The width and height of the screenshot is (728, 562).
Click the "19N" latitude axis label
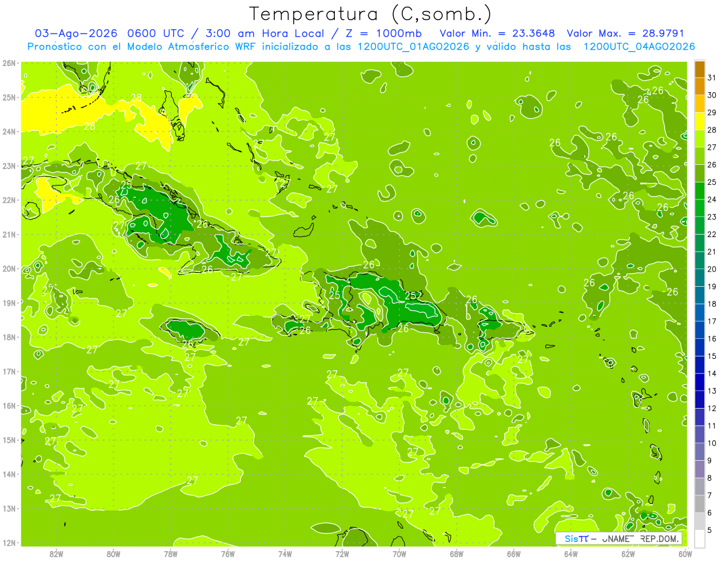click(x=9, y=303)
